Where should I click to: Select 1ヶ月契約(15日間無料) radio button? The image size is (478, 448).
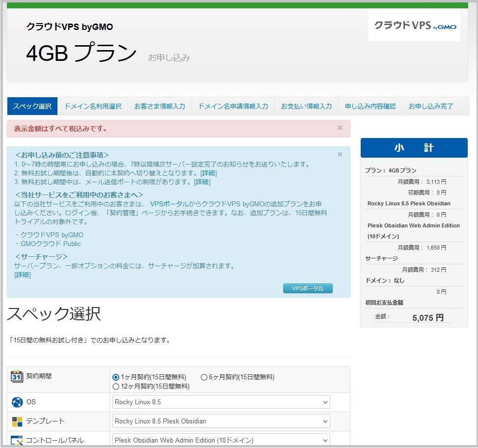tap(116, 377)
